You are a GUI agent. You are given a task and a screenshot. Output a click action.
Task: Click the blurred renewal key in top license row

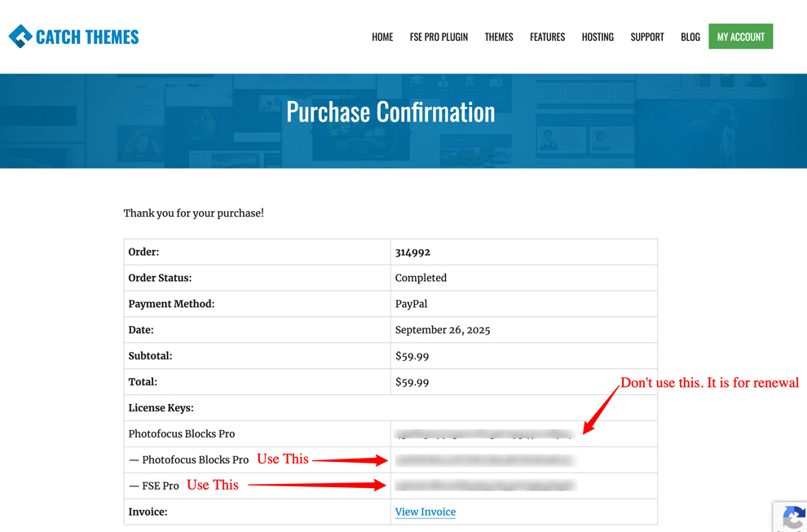484,433
